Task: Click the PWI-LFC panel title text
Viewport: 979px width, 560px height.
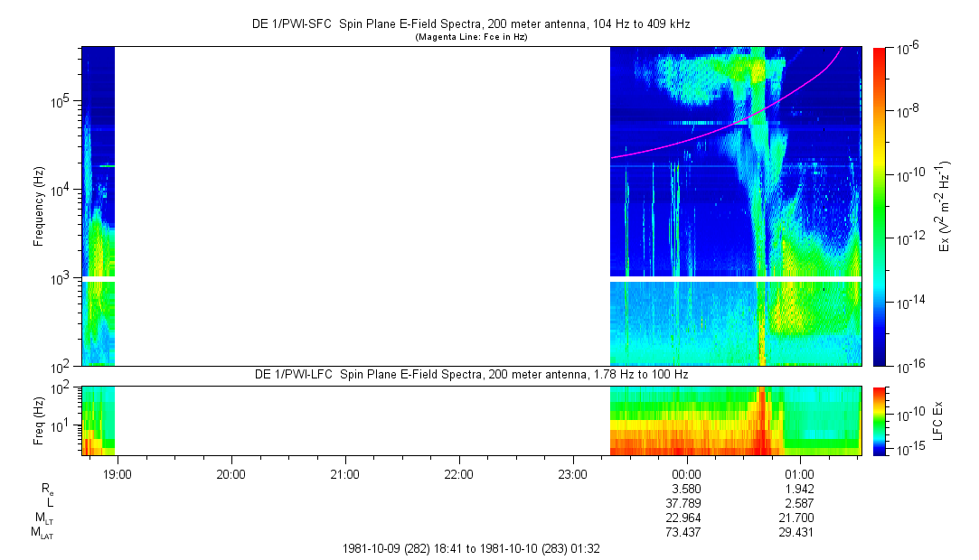Action: [470, 375]
